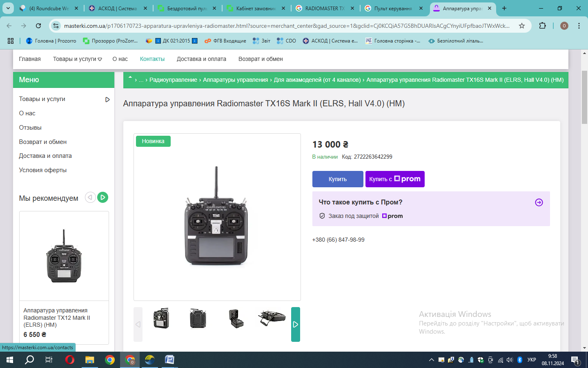Select fourth gallery thumbnail side view
This screenshot has width=588, height=368.
(272, 318)
